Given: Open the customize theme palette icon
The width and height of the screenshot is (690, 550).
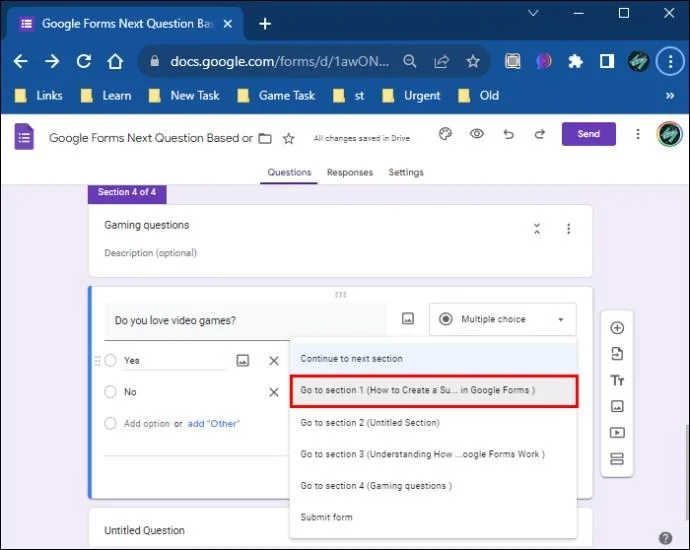Looking at the screenshot, I should tap(445, 134).
